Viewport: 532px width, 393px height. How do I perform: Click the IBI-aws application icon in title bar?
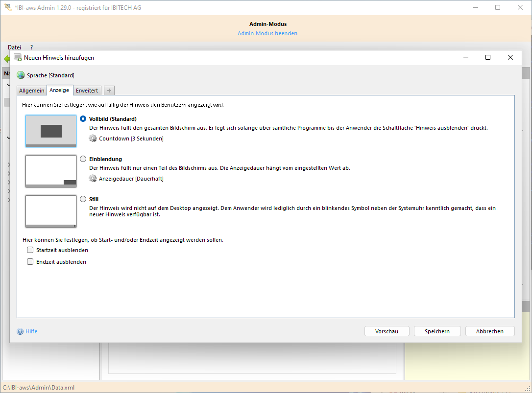8,8
